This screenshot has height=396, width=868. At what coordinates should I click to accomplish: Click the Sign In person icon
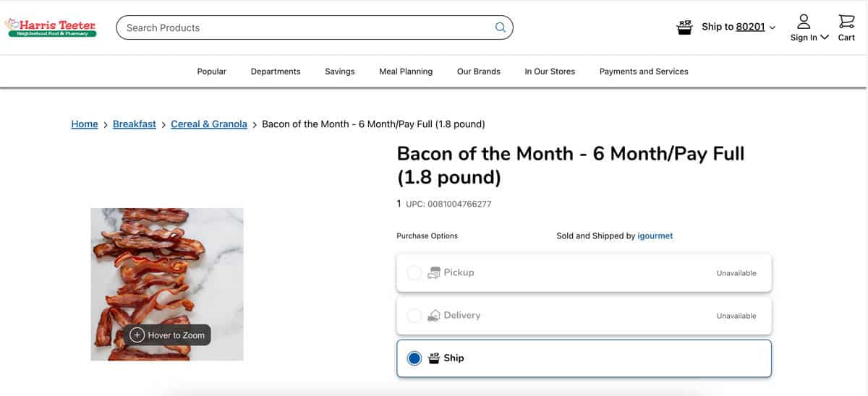(804, 21)
